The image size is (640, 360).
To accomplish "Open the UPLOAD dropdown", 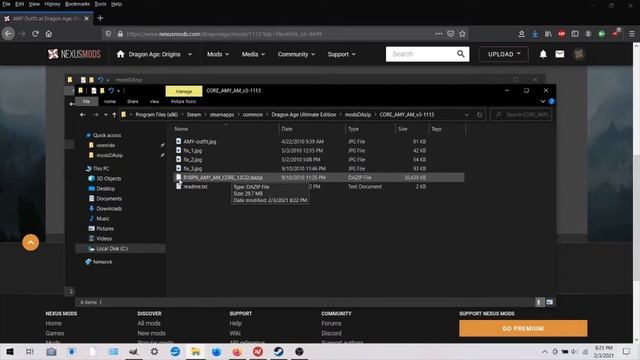I will 504,54.
